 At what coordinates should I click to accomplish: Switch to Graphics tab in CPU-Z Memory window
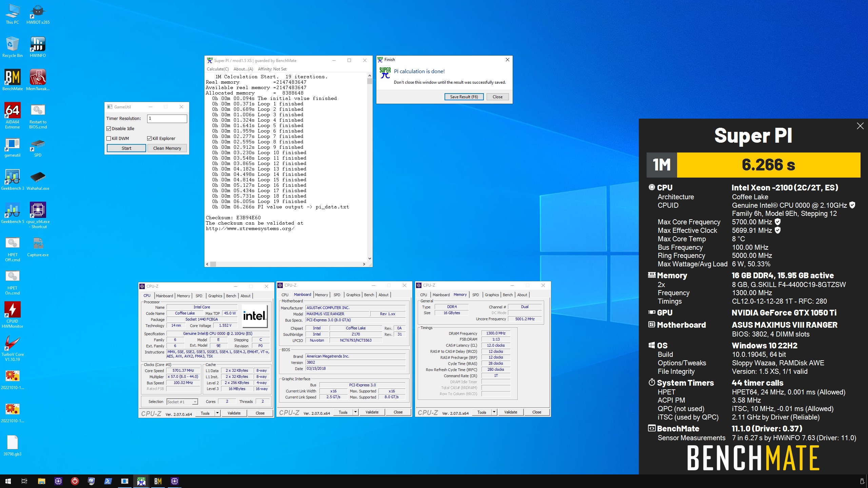click(x=492, y=295)
